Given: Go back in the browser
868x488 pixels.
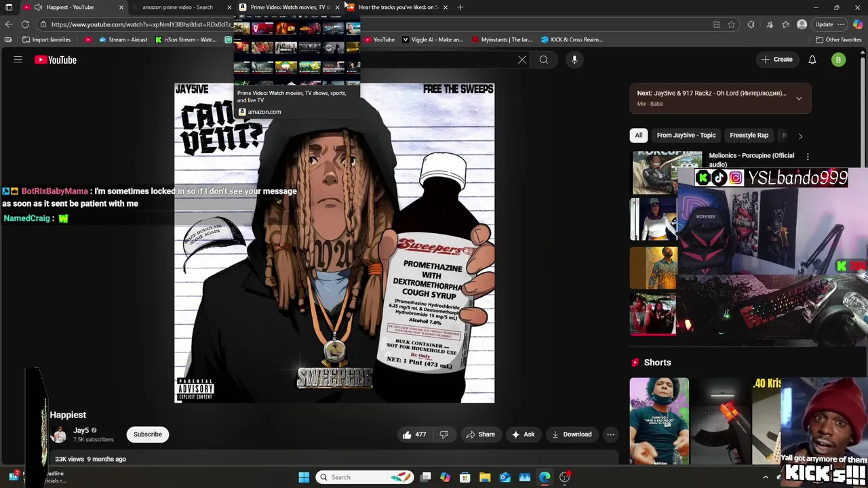Looking at the screenshot, I should 8,24.
